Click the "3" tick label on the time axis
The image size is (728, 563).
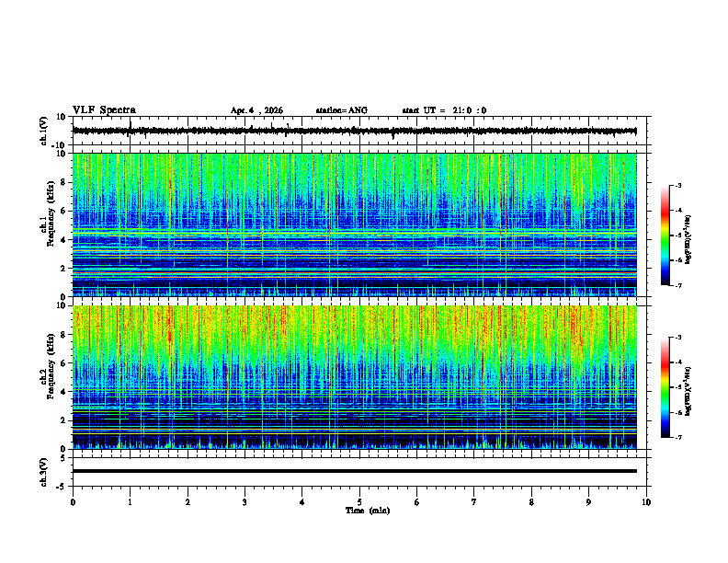point(245,502)
